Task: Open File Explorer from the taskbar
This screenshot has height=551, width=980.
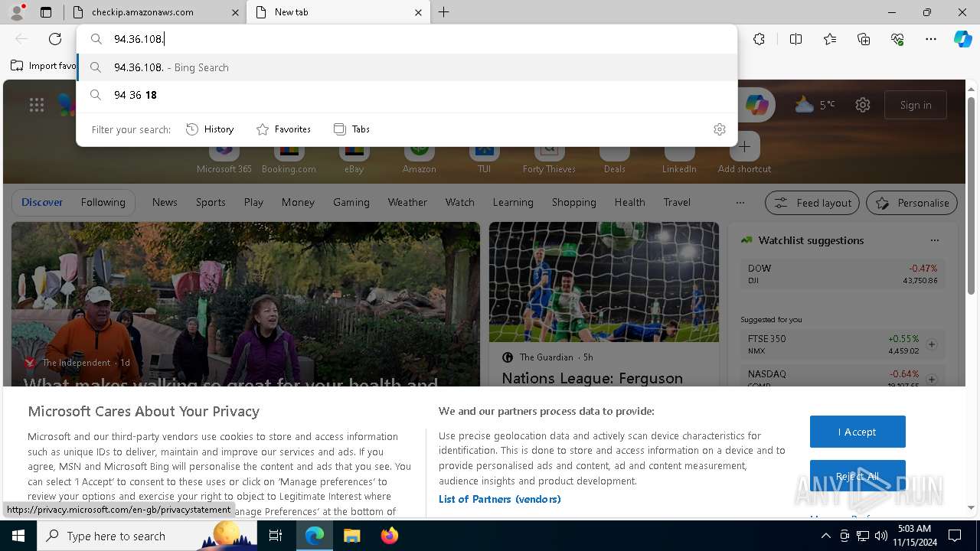Action: click(352, 536)
